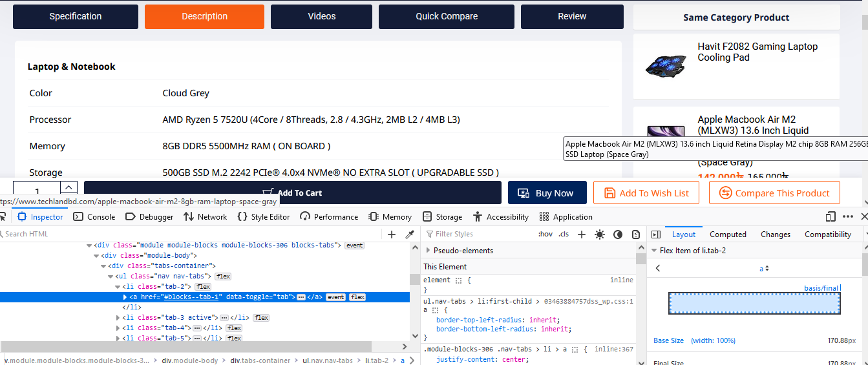Image resolution: width=868 pixels, height=365 pixels.
Task: Open the Quick Compare product tab
Action: [x=447, y=17]
